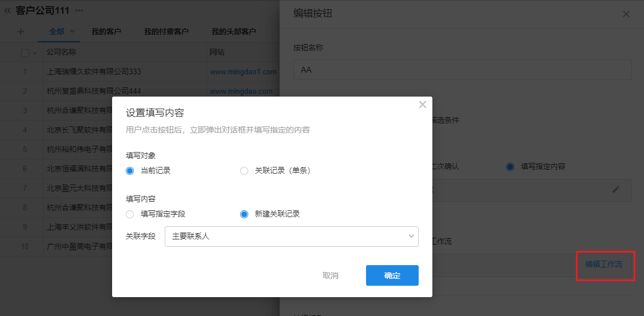Click the 按钮名称 input containing AA
Screen dimensions: 644x316
(462, 70)
